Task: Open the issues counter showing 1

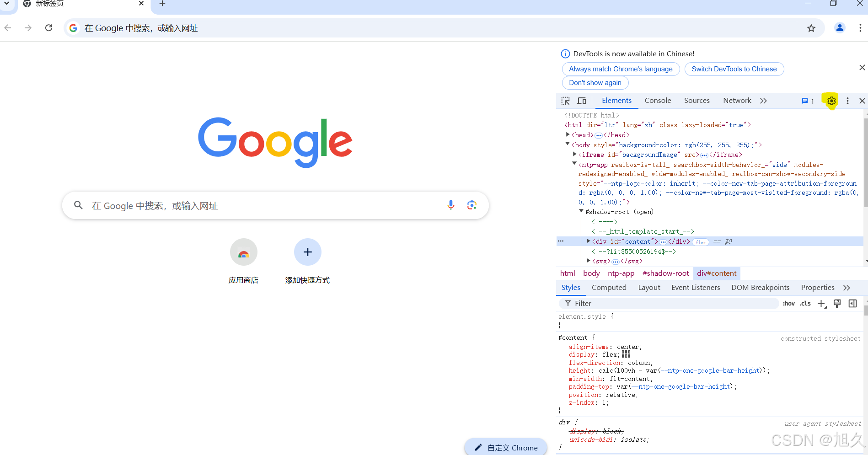Action: point(808,101)
